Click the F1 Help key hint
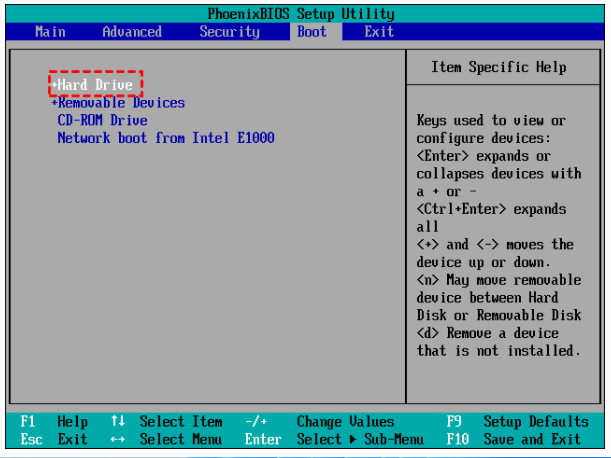Screen dimensions: 611x458 54,421
